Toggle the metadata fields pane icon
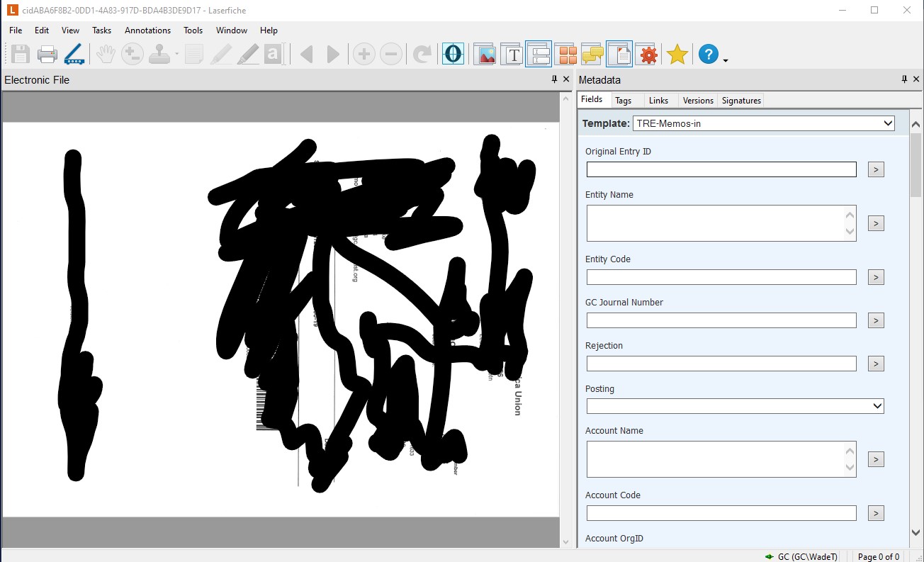The width and height of the screenshot is (924, 562). click(539, 54)
